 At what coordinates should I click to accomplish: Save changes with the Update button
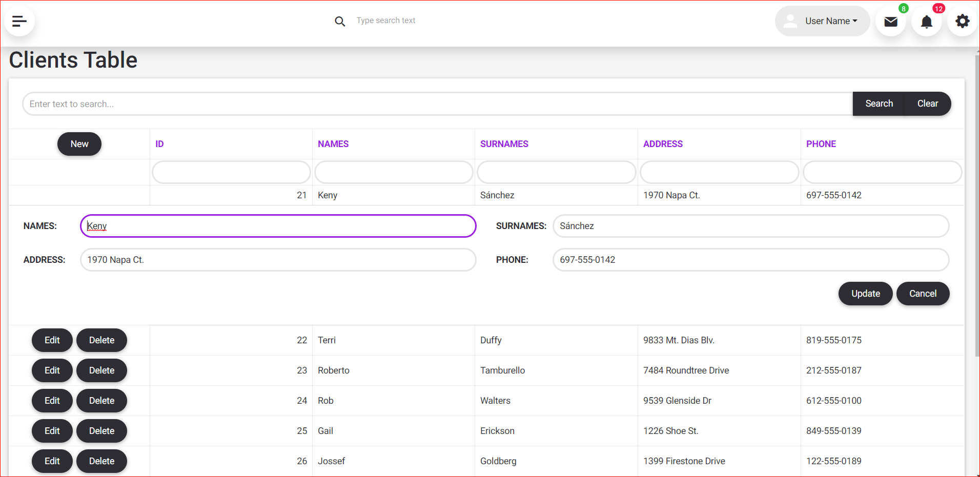pos(865,294)
